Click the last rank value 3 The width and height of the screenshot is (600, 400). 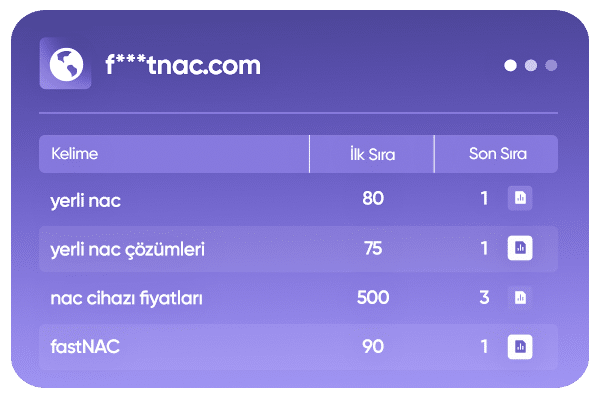click(x=484, y=297)
